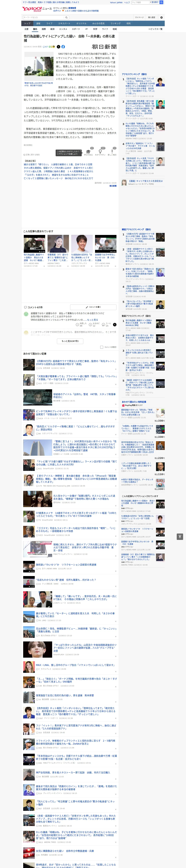
Task: Share first comment on X
Action: (x=115, y=324)
